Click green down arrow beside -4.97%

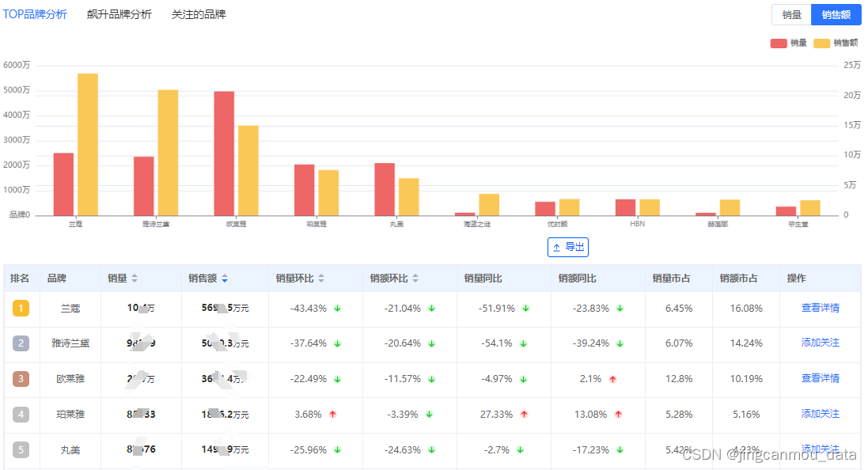pos(523,379)
